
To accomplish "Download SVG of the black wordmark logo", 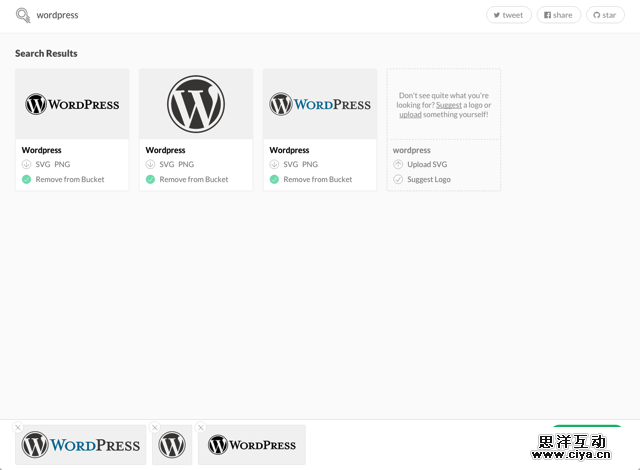I will tap(43, 164).
